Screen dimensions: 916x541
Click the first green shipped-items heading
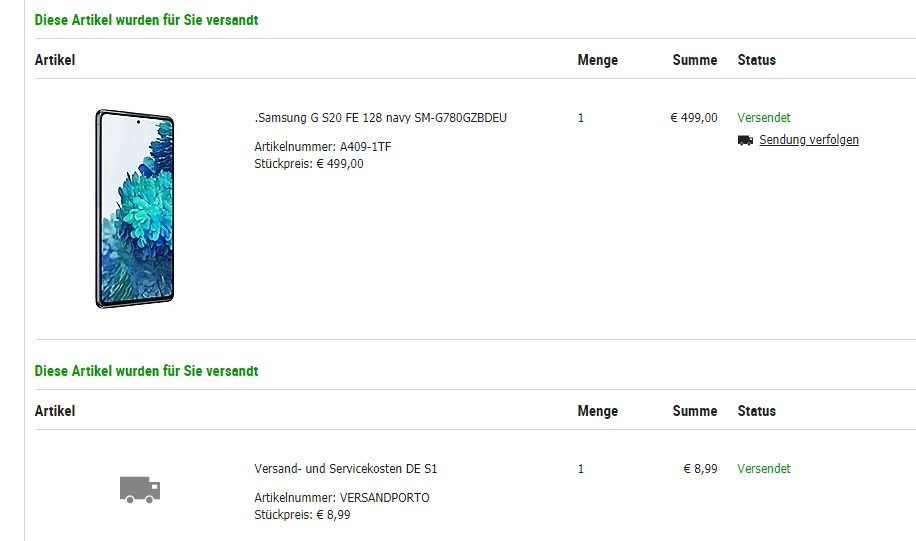[x=146, y=20]
